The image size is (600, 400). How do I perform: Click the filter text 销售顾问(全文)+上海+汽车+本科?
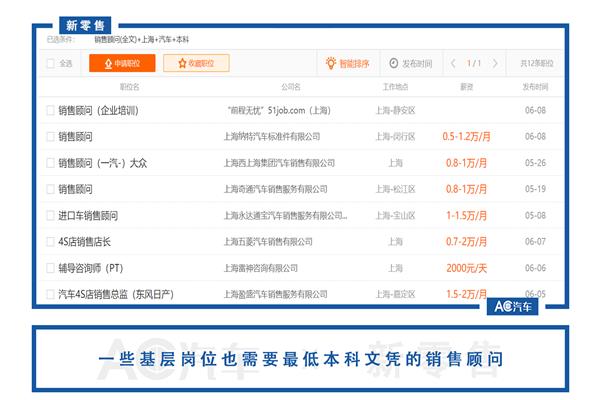pos(142,39)
